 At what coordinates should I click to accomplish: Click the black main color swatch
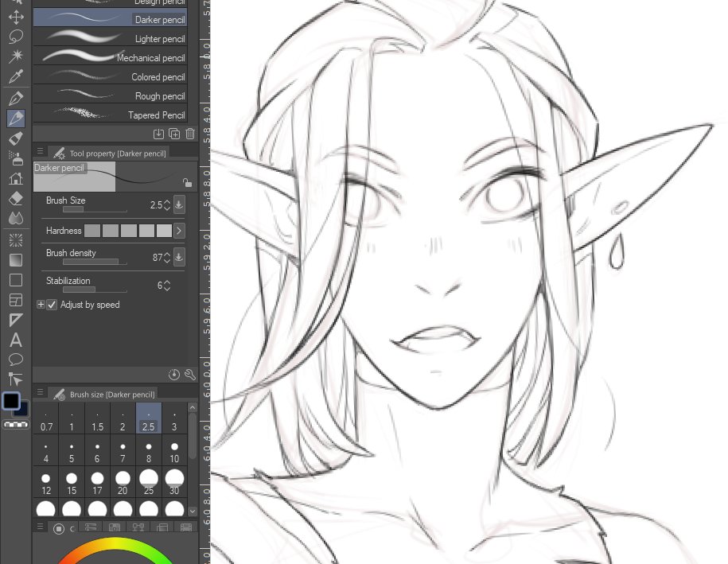tap(11, 401)
